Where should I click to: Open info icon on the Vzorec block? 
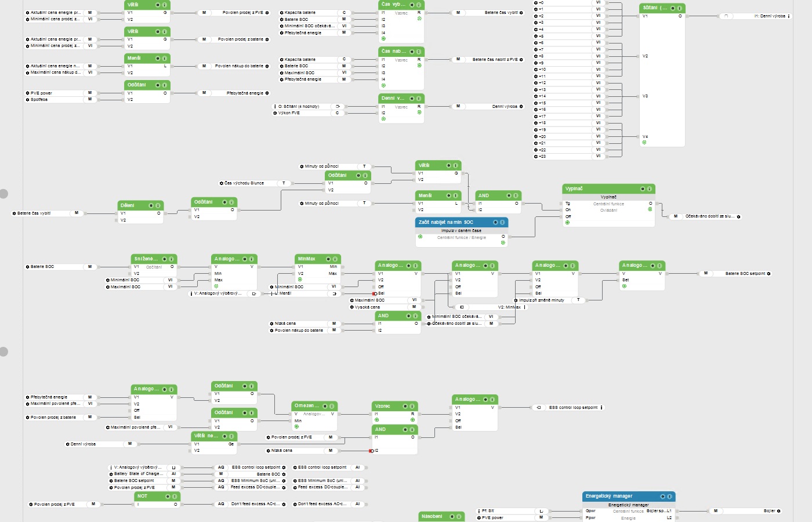tap(412, 407)
